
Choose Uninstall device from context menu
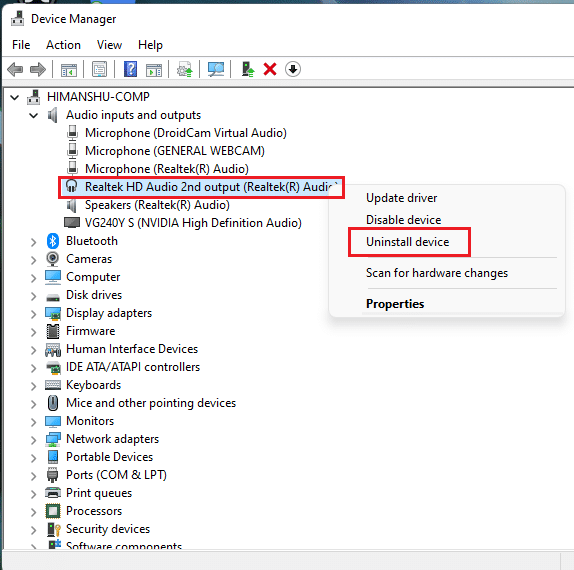click(x=407, y=242)
